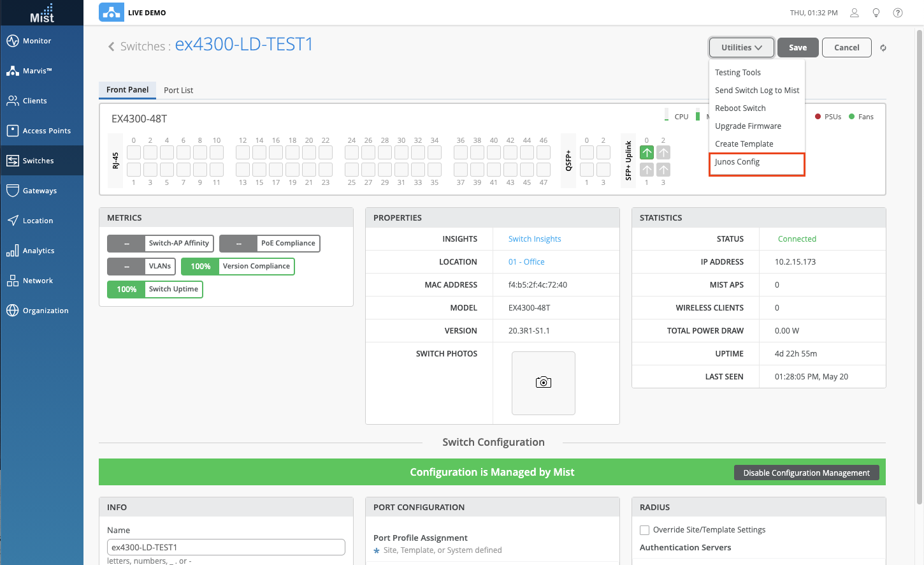This screenshot has height=565, width=924.
Task: Go to Clients in the sidebar
Action: (x=41, y=101)
